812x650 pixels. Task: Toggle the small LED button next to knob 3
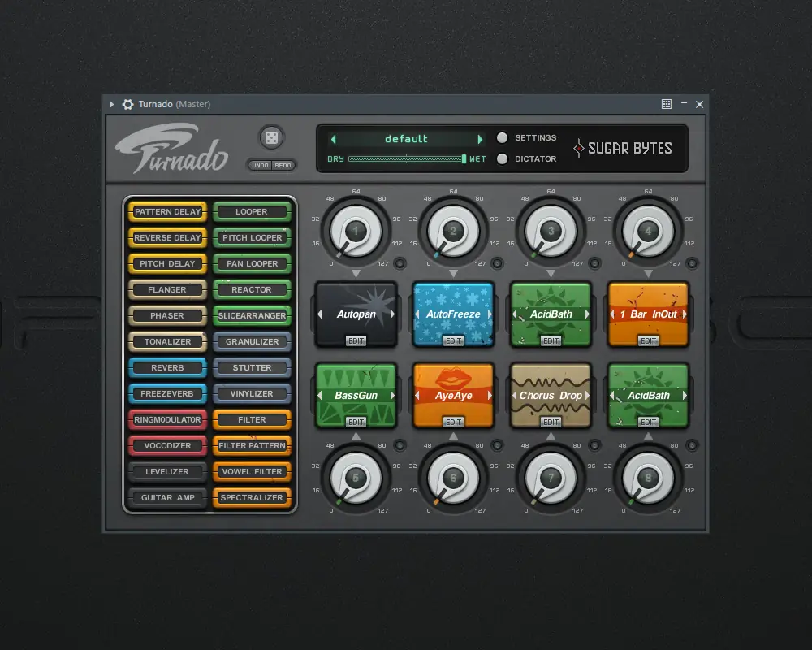tap(594, 263)
